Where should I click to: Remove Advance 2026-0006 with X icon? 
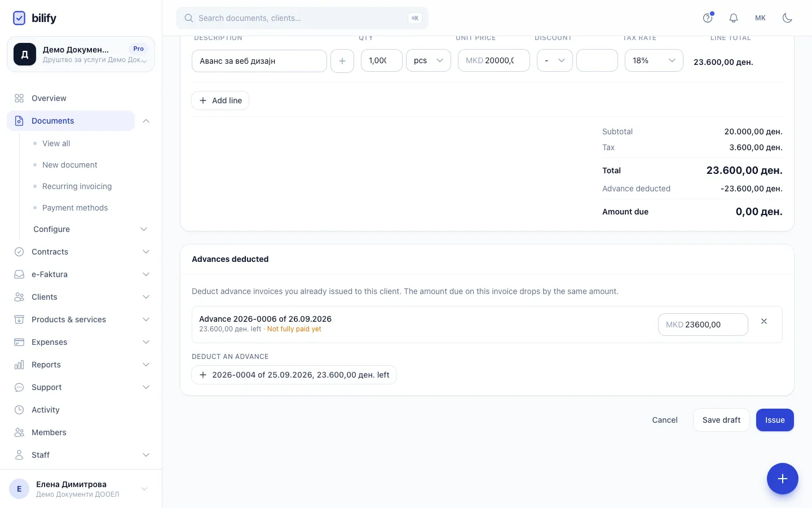(764, 321)
